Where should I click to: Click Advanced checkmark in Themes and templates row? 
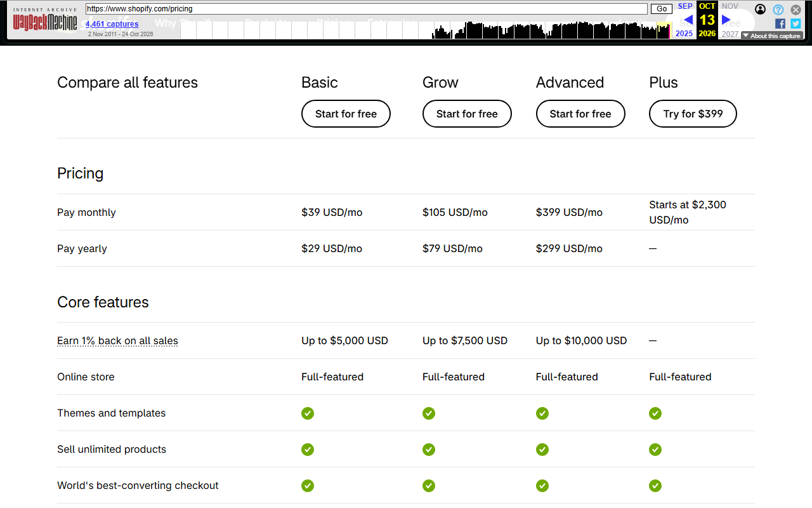[x=542, y=413]
